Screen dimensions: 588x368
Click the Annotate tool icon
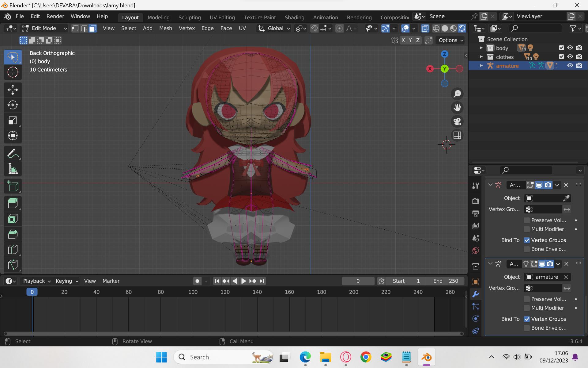[12, 153]
